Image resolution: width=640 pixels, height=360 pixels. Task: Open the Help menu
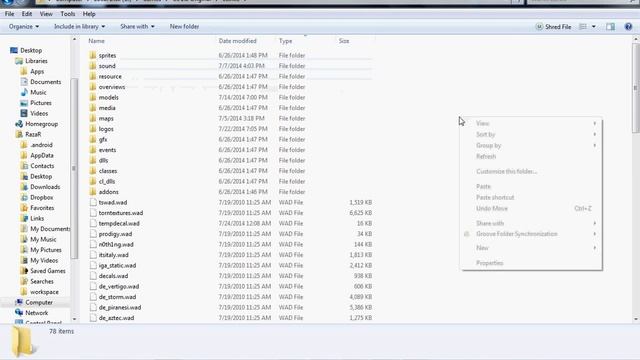[x=89, y=14]
